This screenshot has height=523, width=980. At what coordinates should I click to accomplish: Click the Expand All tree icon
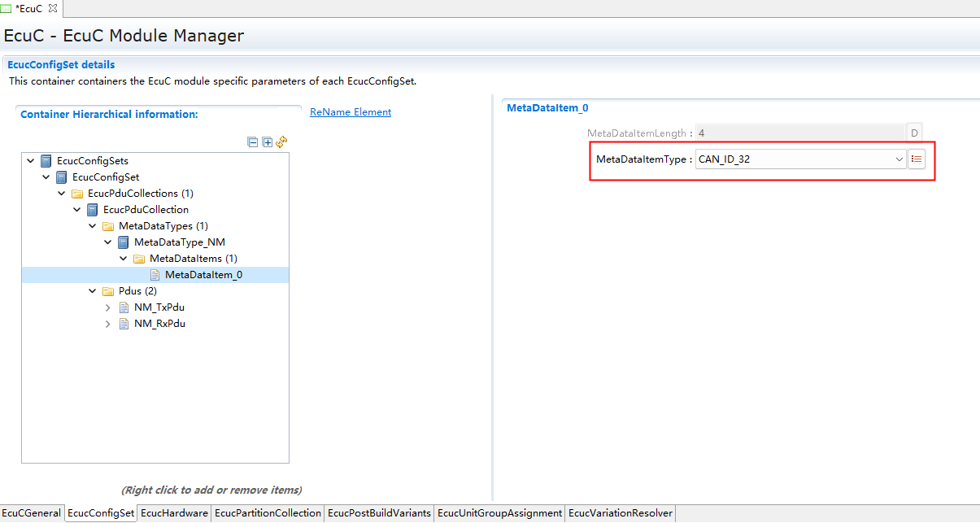coord(268,142)
